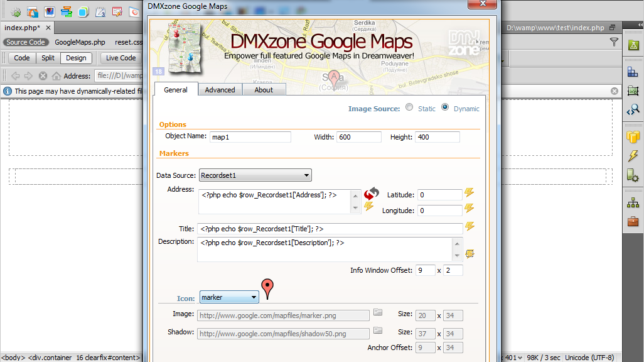Viewport: 644px width, 362px height.
Task: Click the red form with pencil toolbar icon
Action: coord(117,12)
